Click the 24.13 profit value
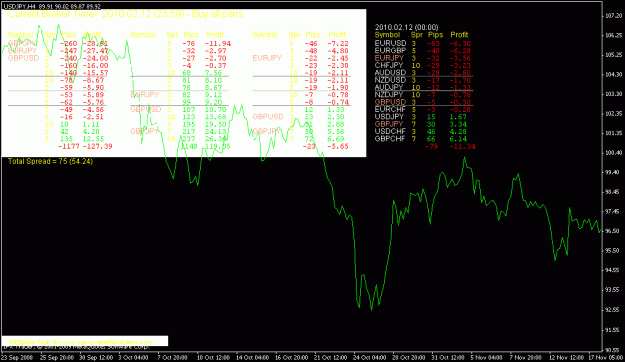Screen dimensions: 625x362 pos(216,132)
